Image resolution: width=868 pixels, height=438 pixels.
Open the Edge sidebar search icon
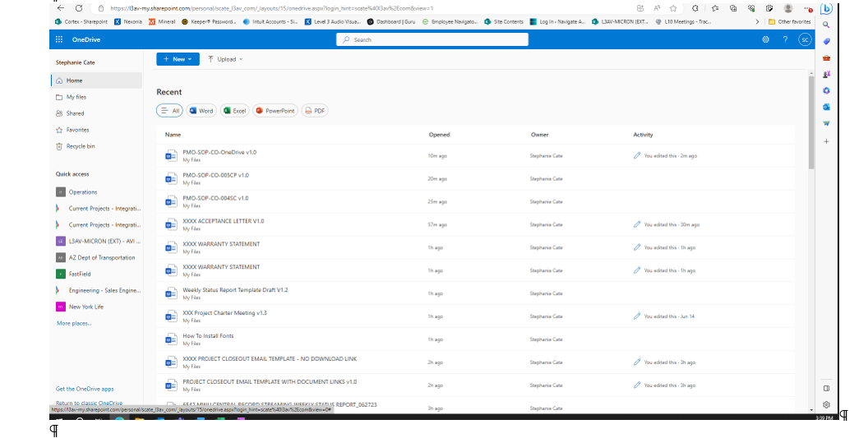(x=826, y=25)
